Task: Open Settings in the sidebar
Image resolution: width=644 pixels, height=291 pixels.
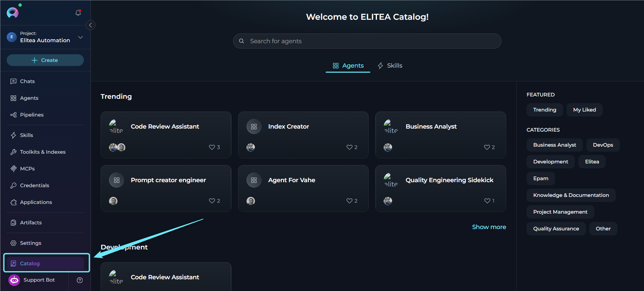Action: [x=45, y=243]
